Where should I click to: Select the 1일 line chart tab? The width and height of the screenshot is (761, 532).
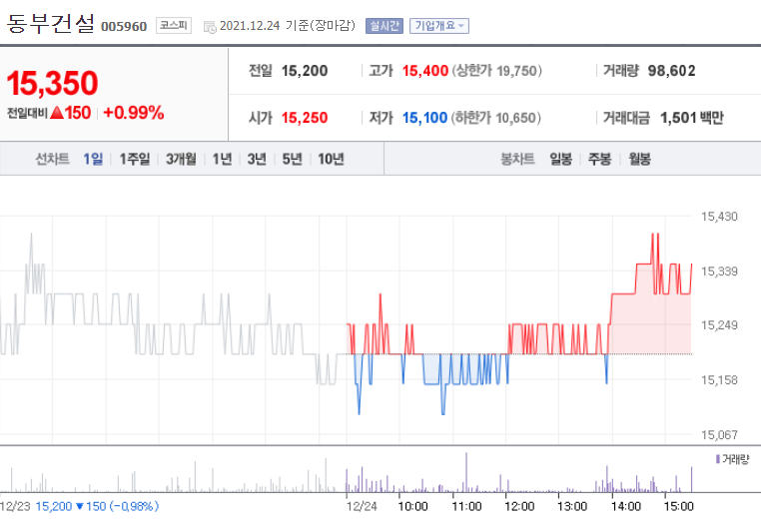pyautogui.click(x=93, y=159)
